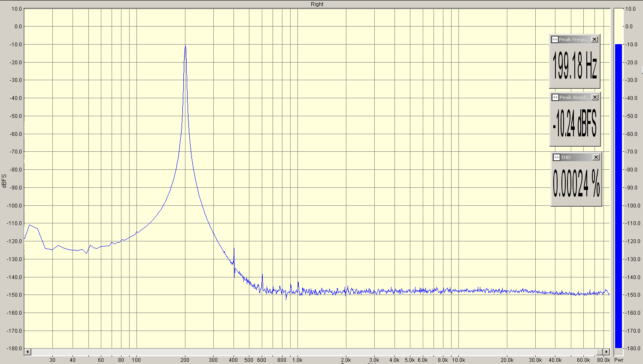643x364 pixels.
Task: Click the "3.0k" frequency axis label
Action: (x=374, y=360)
